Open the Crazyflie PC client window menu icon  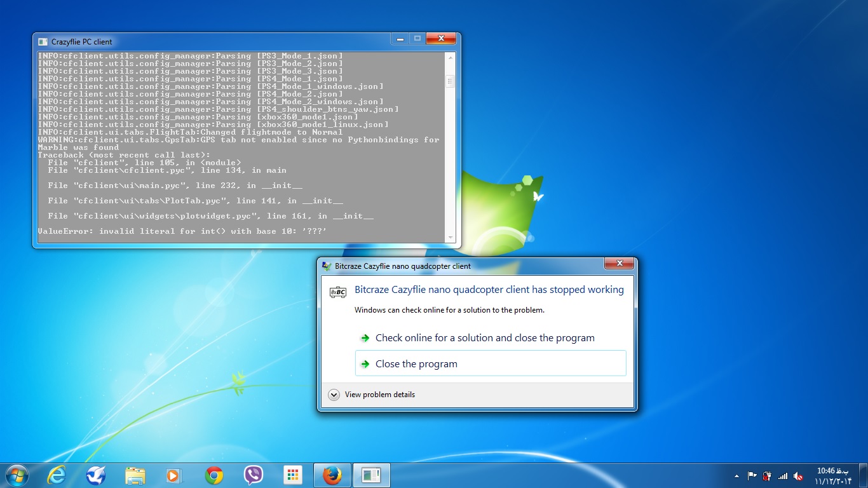click(43, 42)
